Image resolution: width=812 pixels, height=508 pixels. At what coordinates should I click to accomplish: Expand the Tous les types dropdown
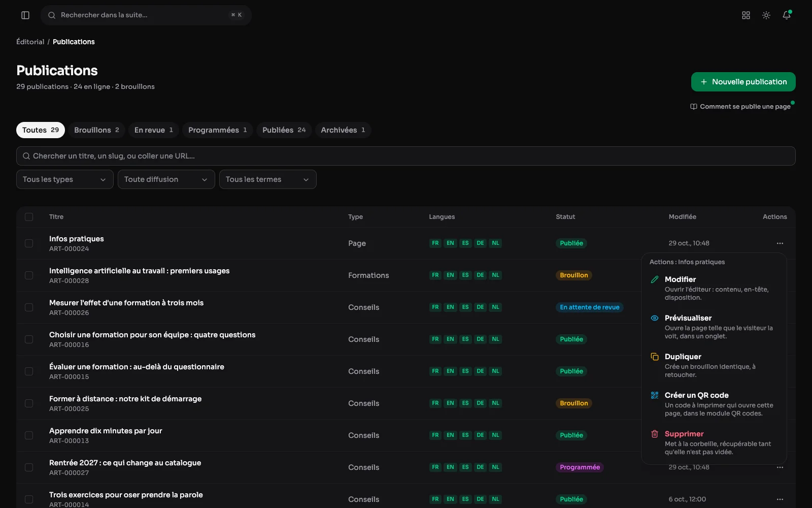point(64,179)
